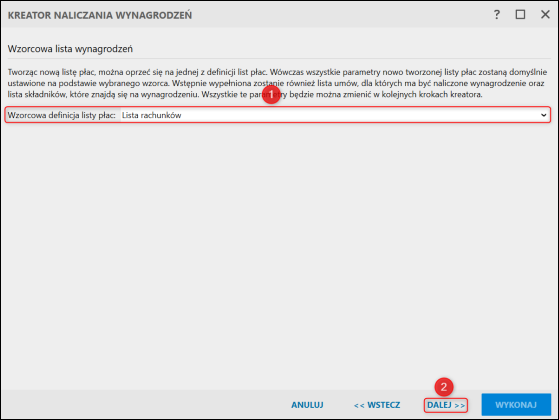Open the help question mark icon
This screenshot has height=420, width=559.
pyautogui.click(x=497, y=15)
